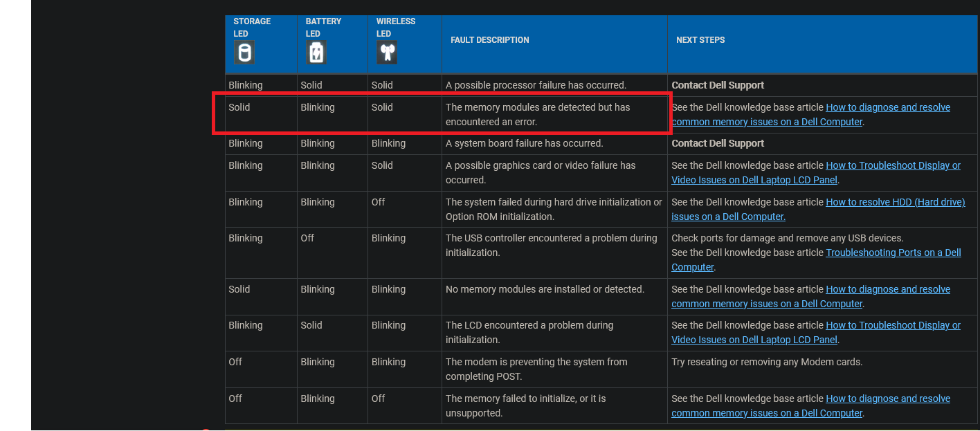Image resolution: width=980 pixels, height=431 pixels.
Task: Click the 'STORAGE LED' header label
Action: point(252,28)
